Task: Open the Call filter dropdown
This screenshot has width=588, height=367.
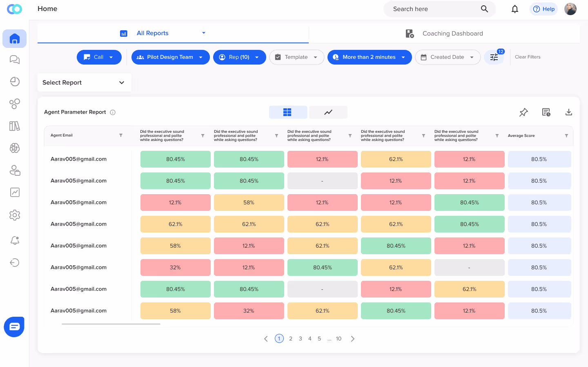Action: click(99, 57)
